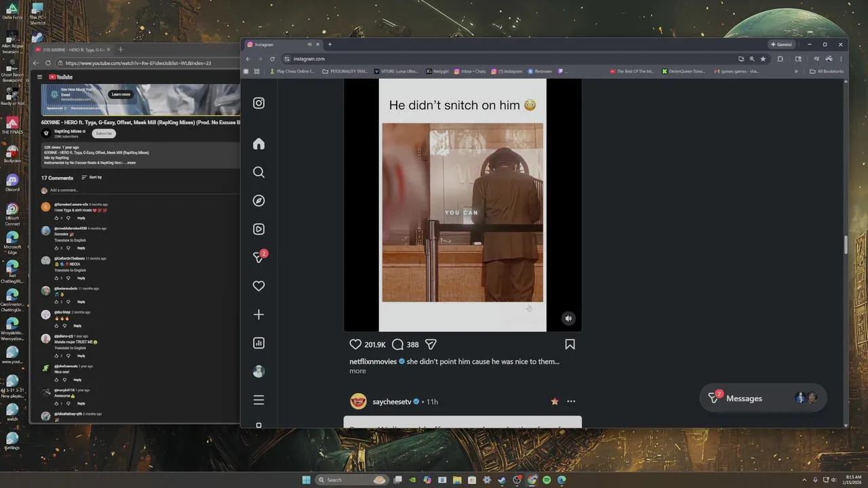Click star favorite icon on saycheesetv post
The image size is (868, 488).
pos(555,401)
